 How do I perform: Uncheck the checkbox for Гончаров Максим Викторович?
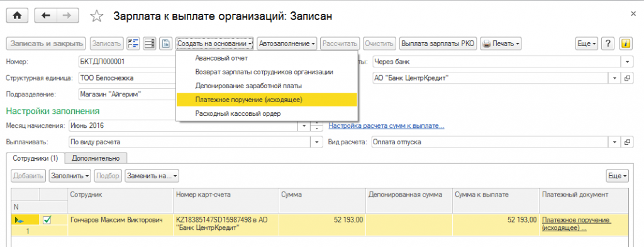(x=47, y=221)
